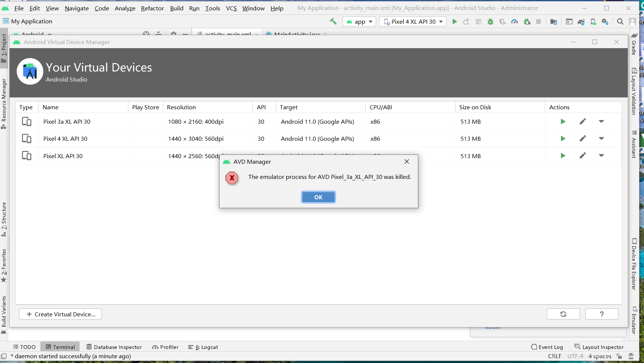Click Attach Debugger to Android Process icon
Screen dimensions: 644x363
pos(527,21)
